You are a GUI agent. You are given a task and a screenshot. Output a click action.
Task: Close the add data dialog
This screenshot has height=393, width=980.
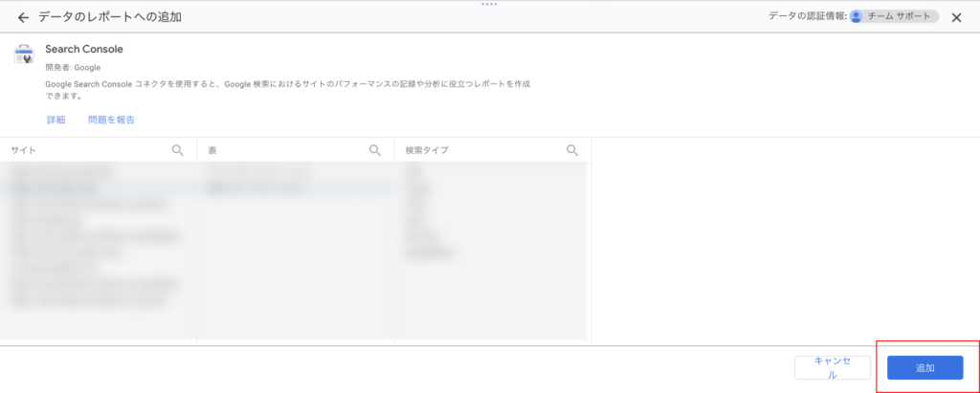click(x=956, y=17)
